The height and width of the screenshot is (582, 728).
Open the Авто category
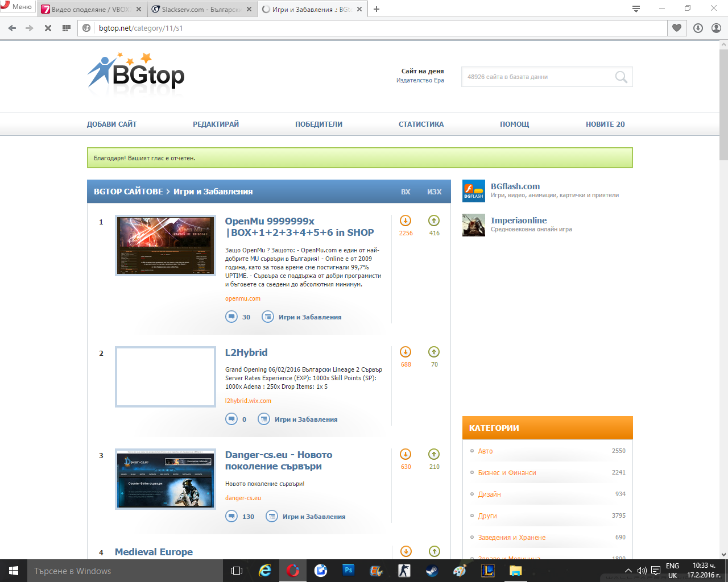point(485,451)
